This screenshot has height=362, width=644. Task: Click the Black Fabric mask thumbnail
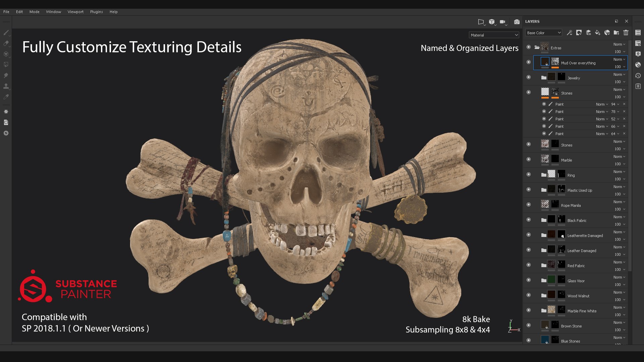[561, 219]
